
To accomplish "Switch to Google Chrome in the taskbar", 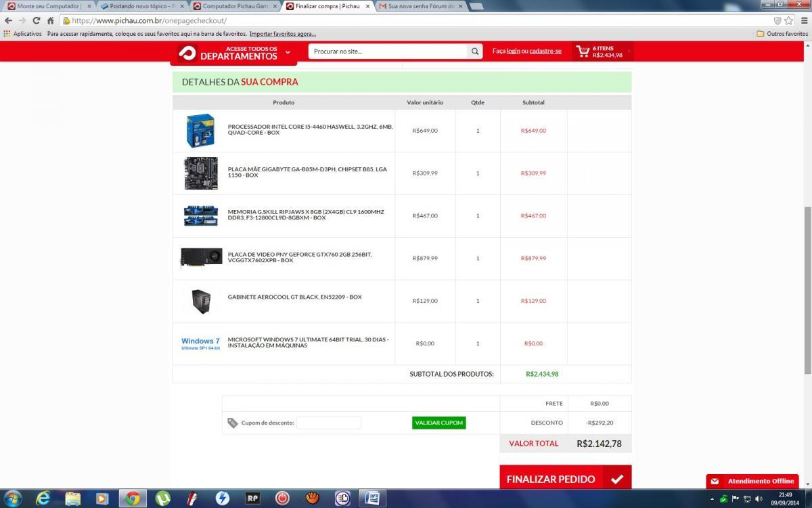I will click(133, 499).
